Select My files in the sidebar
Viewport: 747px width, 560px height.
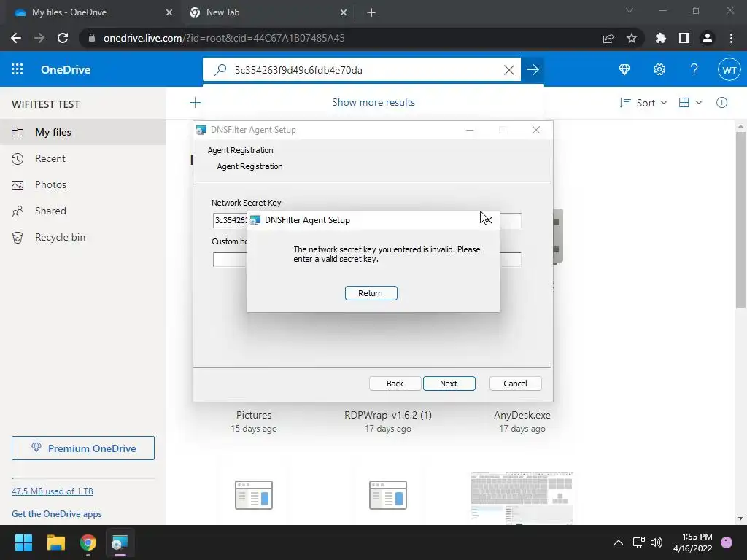(83, 132)
